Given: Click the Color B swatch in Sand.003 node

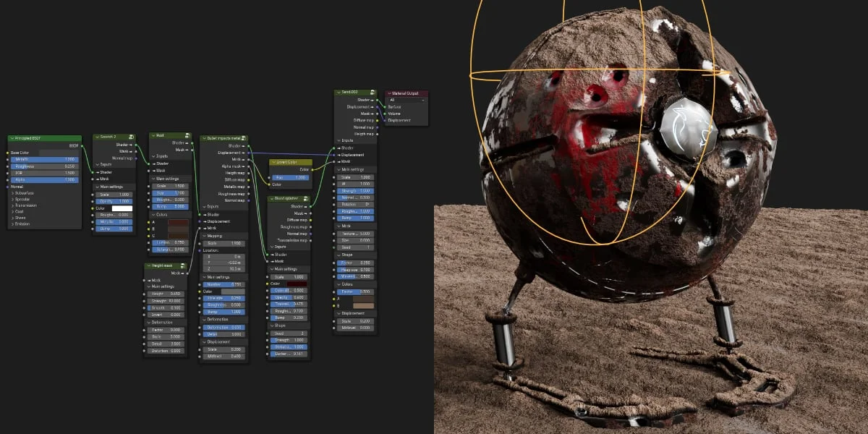Looking at the screenshot, I should [x=364, y=305].
